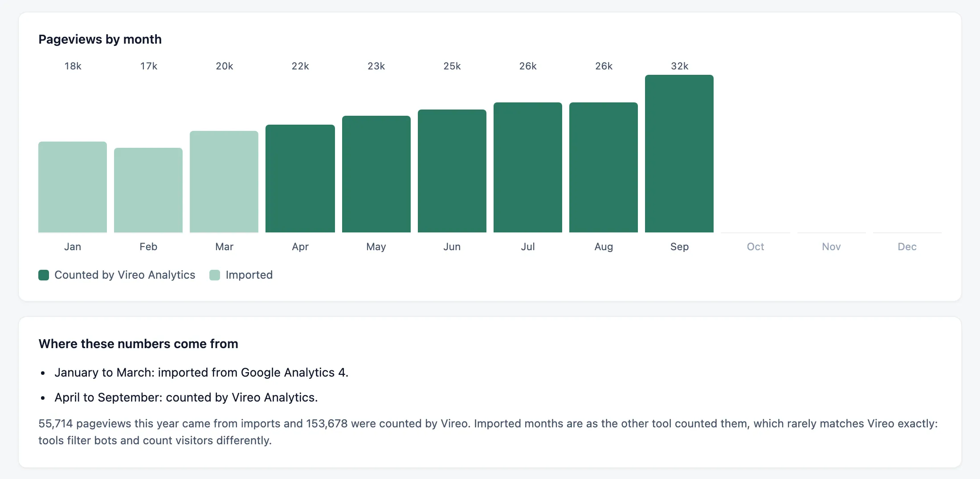Click the 'Apr' axis label

click(300, 247)
